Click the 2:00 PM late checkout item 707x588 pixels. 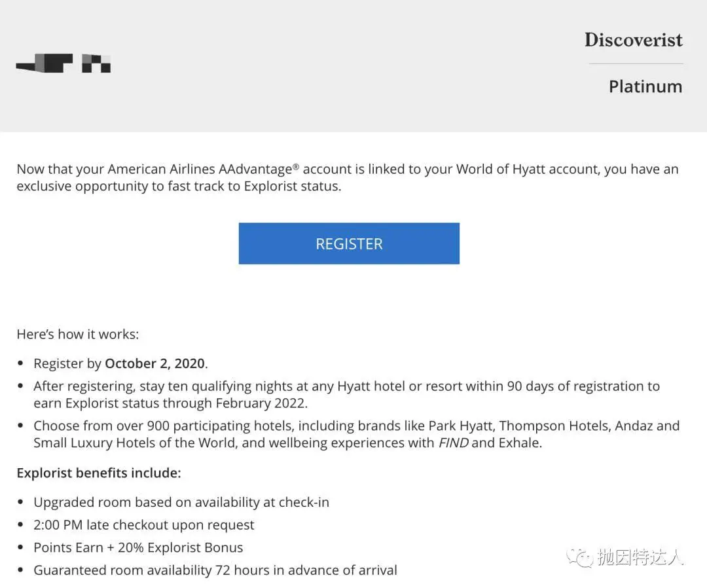(x=144, y=525)
